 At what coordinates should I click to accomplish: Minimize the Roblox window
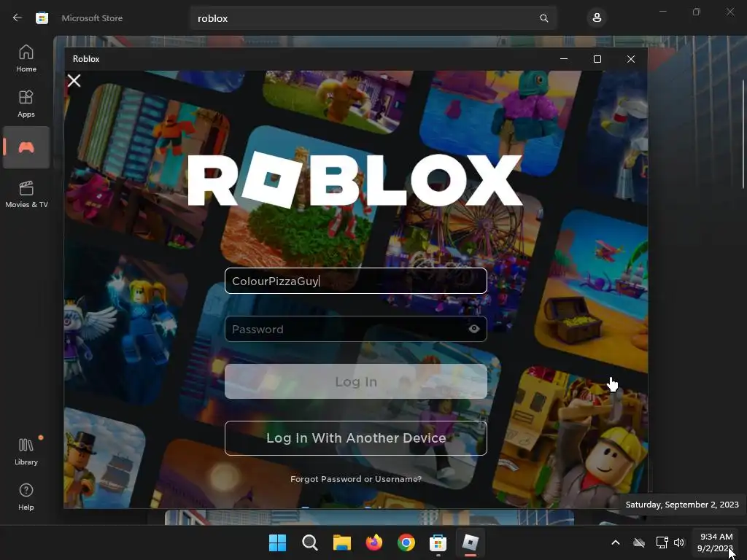(x=564, y=59)
